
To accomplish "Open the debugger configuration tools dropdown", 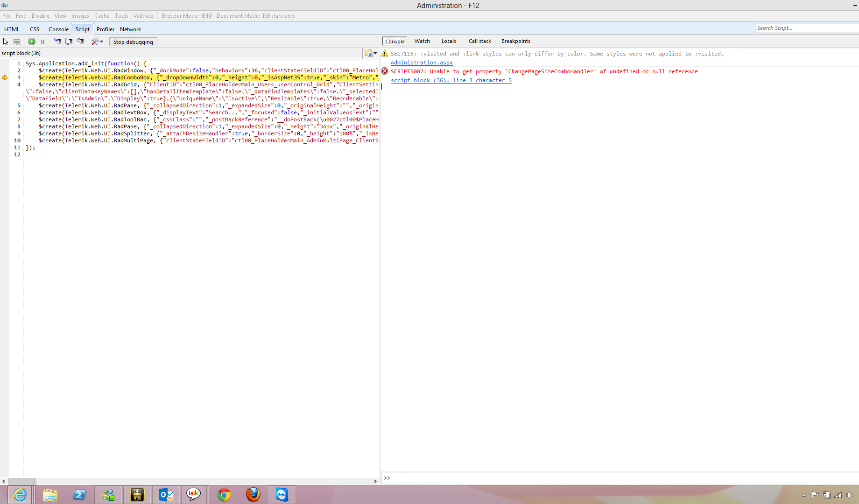I will tap(97, 42).
